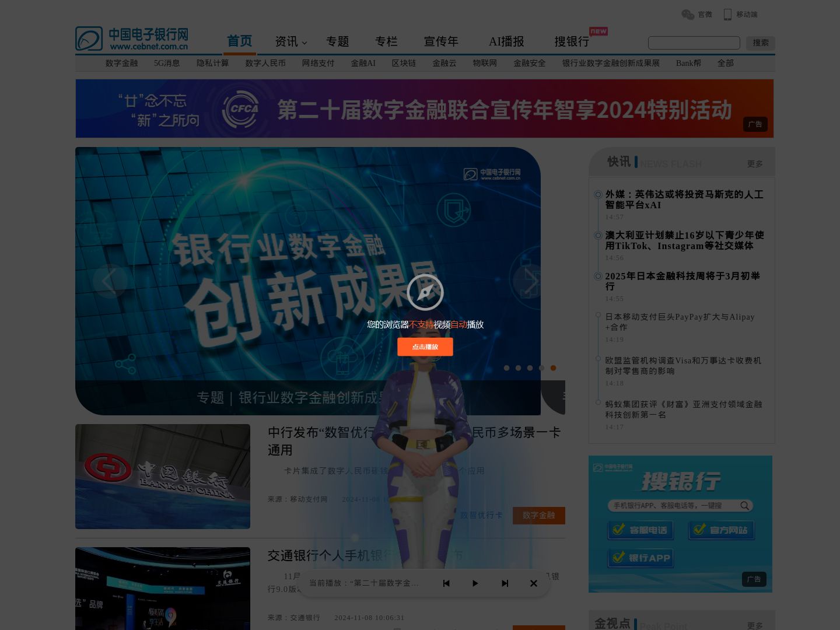Open 区块链 sub-navigation link
The height and width of the screenshot is (630, 840).
[x=404, y=63]
